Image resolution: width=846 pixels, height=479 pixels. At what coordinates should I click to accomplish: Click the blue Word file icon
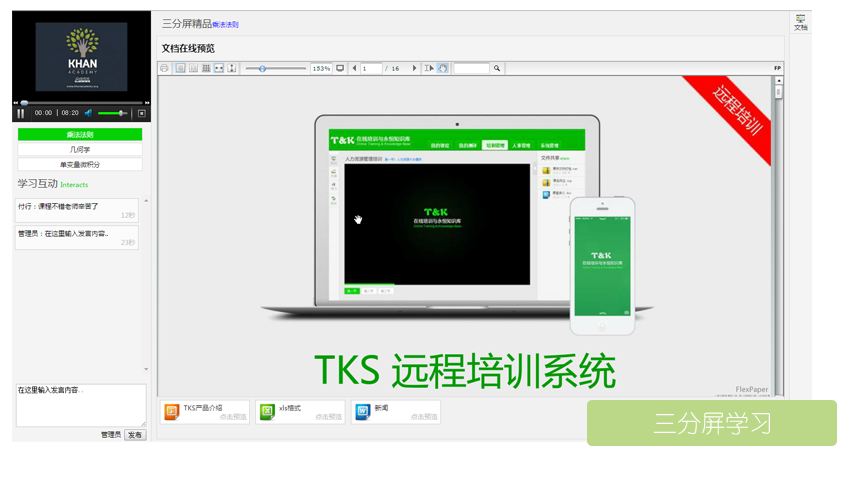tap(363, 412)
